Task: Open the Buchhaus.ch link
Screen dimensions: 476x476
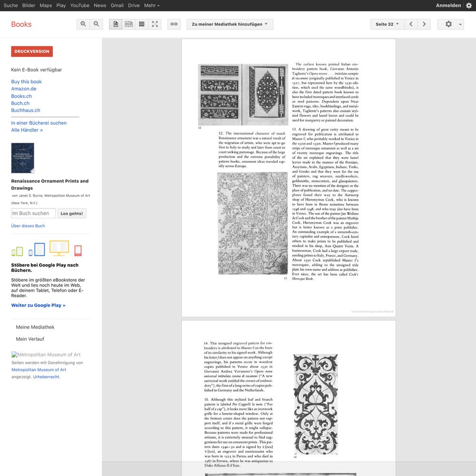Action: click(26, 110)
